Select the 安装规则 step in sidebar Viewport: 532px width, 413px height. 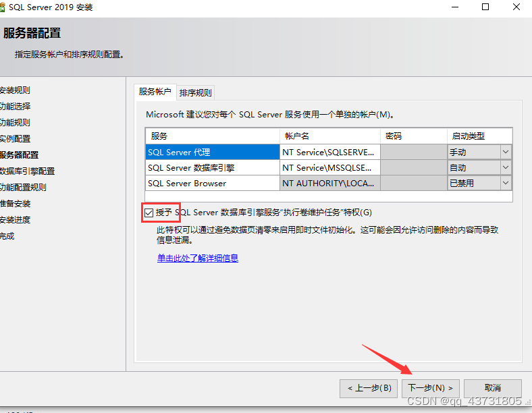15,90
